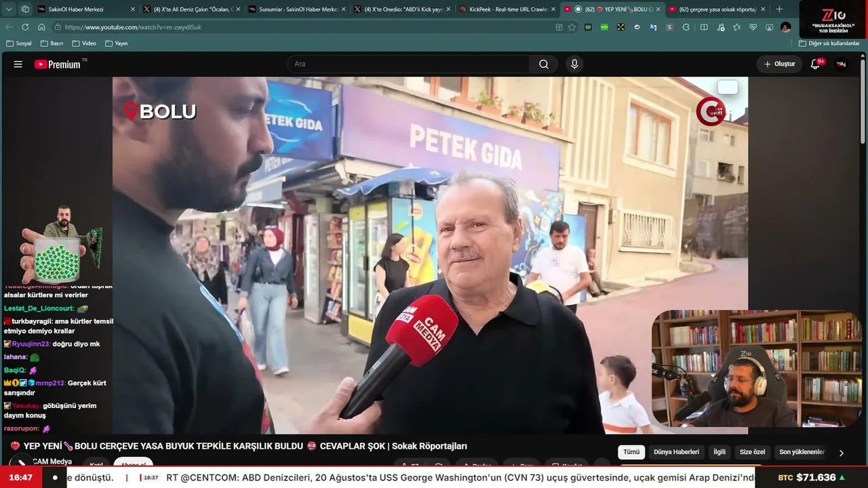Click the browser back arrow
This screenshot has height=488, width=868.
click(9, 27)
